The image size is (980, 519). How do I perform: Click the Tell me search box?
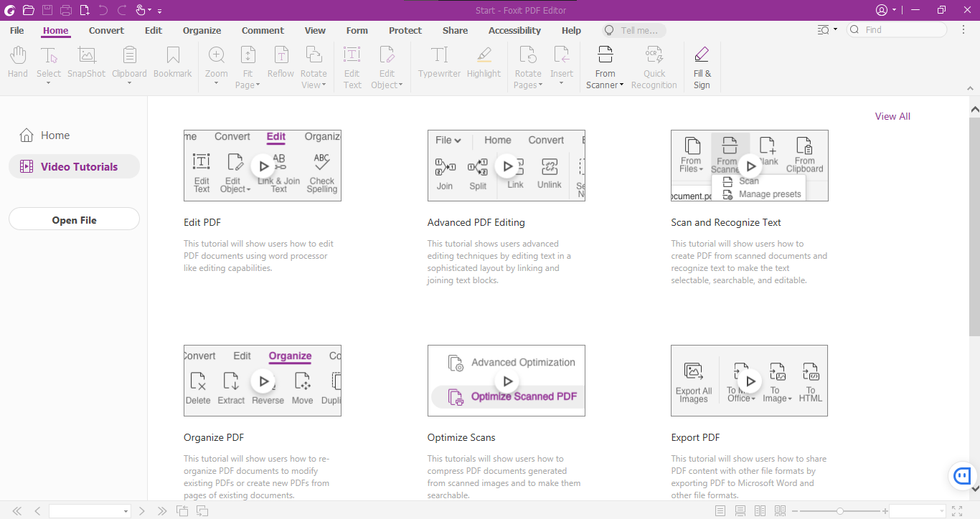click(634, 31)
